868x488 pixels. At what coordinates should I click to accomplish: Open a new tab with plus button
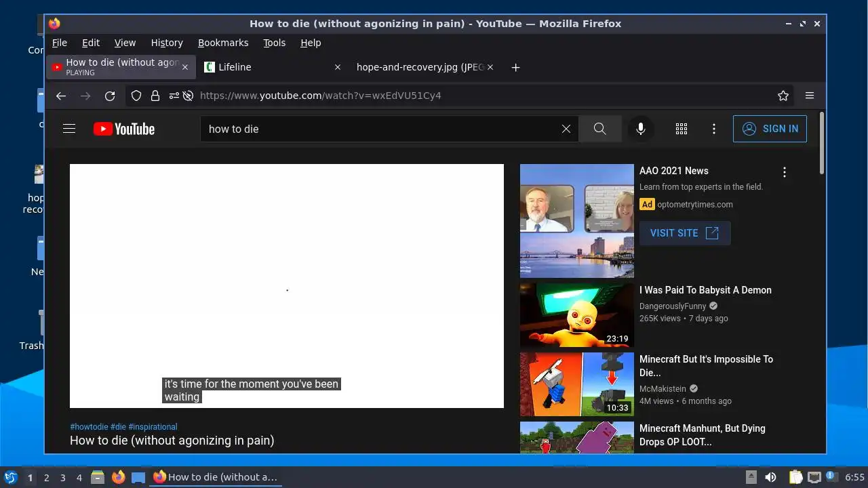point(515,67)
